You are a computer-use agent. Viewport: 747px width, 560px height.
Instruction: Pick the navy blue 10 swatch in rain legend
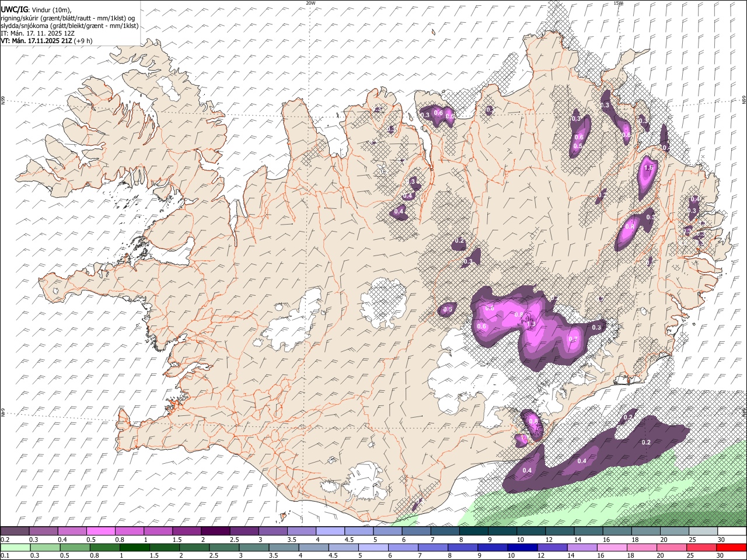522,547
